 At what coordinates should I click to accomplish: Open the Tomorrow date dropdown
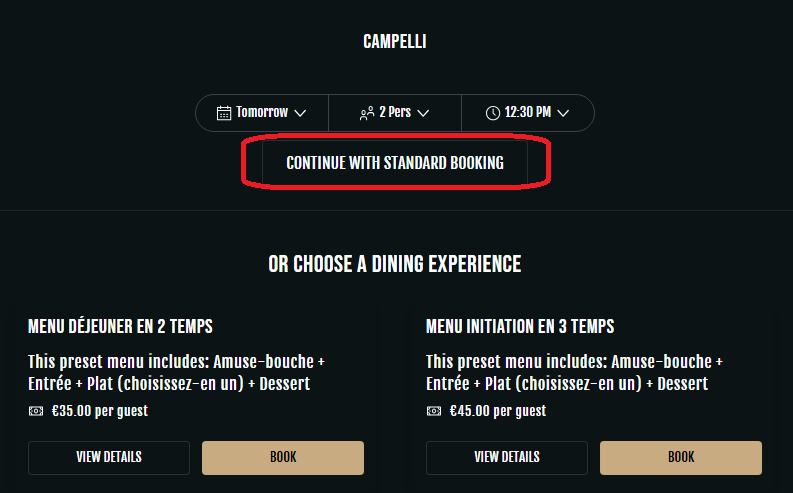pyautogui.click(x=262, y=112)
